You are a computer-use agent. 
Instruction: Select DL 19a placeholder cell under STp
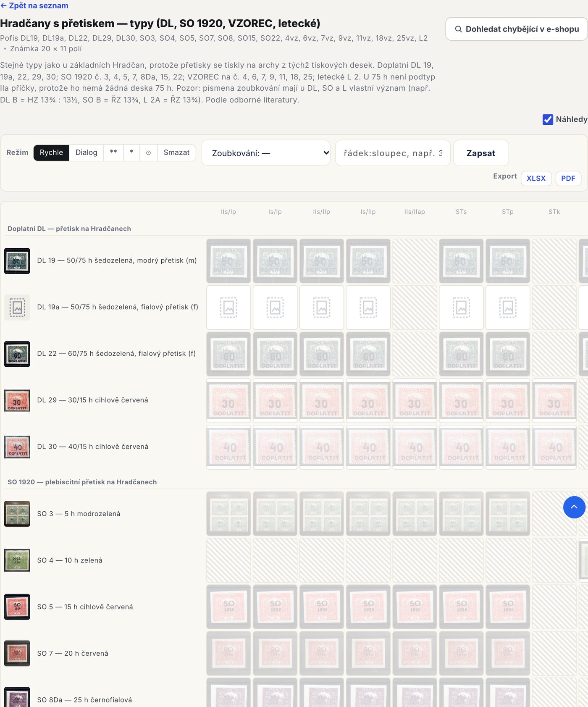pyautogui.click(x=508, y=308)
